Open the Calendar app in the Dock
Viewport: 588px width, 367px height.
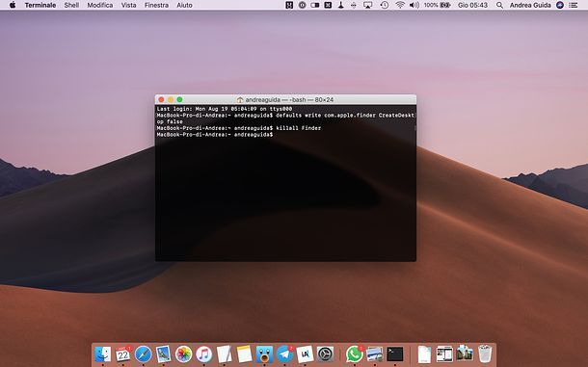(123, 354)
